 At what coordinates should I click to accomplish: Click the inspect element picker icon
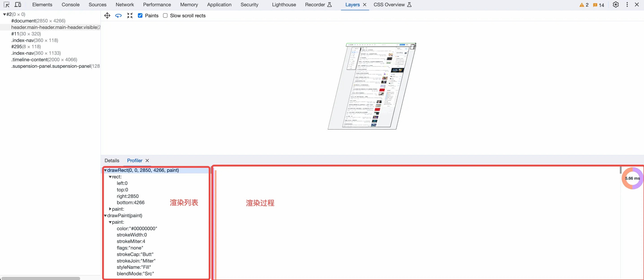tap(6, 4)
